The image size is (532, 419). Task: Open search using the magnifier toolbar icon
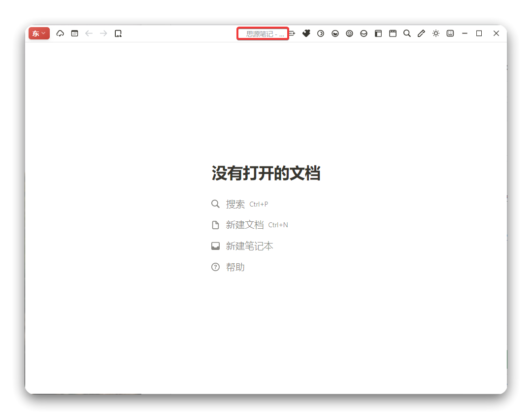tap(407, 33)
